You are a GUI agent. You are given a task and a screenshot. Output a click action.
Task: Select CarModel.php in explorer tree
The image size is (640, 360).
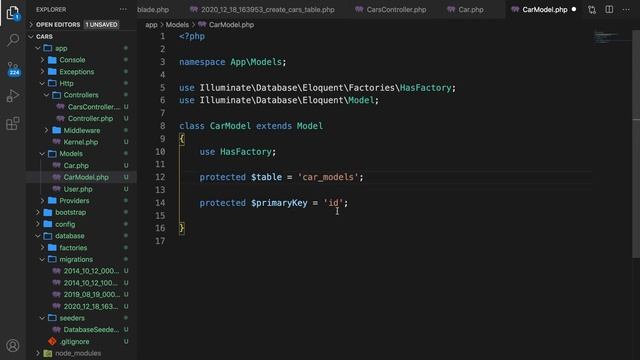coord(86,177)
